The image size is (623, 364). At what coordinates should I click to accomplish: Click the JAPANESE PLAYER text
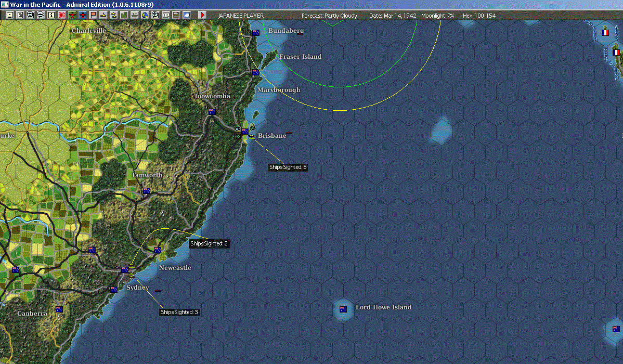click(x=241, y=16)
